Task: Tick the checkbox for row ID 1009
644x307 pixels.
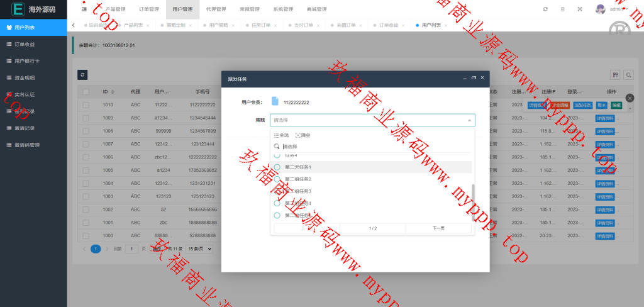Action: point(86,118)
